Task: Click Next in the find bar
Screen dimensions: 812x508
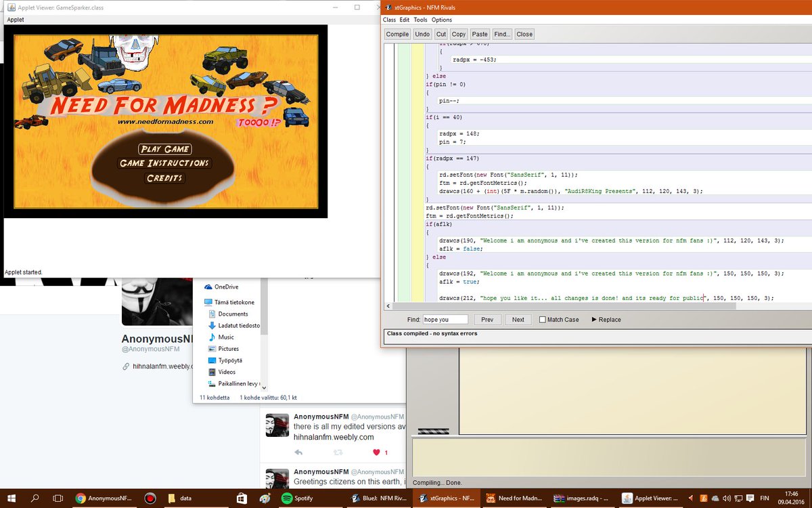Action: [x=518, y=320]
